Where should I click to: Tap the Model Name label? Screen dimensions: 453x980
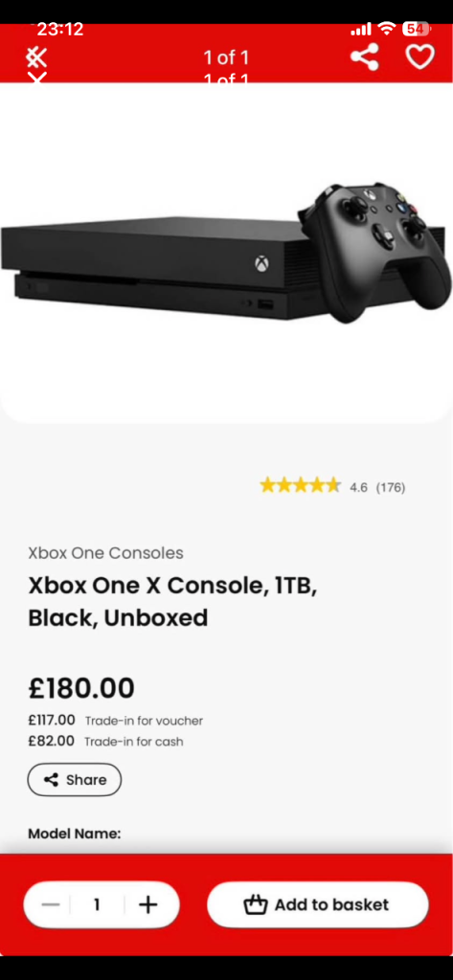click(x=75, y=834)
